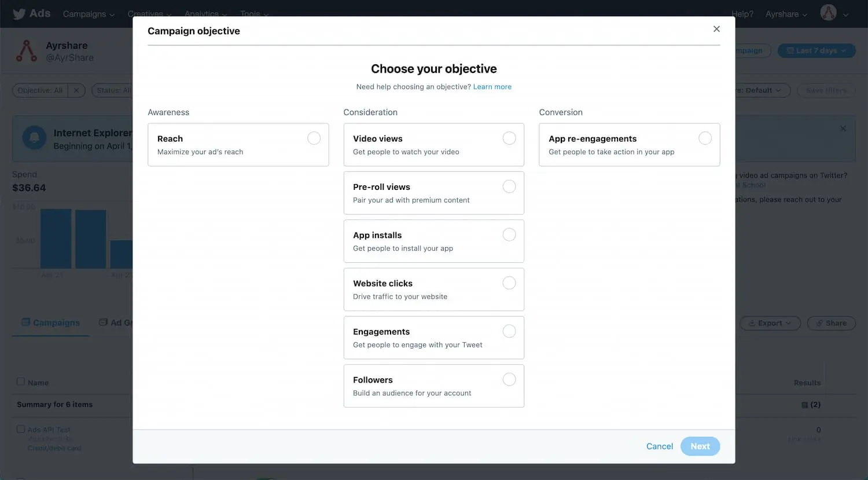Image resolution: width=868 pixels, height=480 pixels.
Task: Switch to the Campaigns tab
Action: pyautogui.click(x=51, y=323)
